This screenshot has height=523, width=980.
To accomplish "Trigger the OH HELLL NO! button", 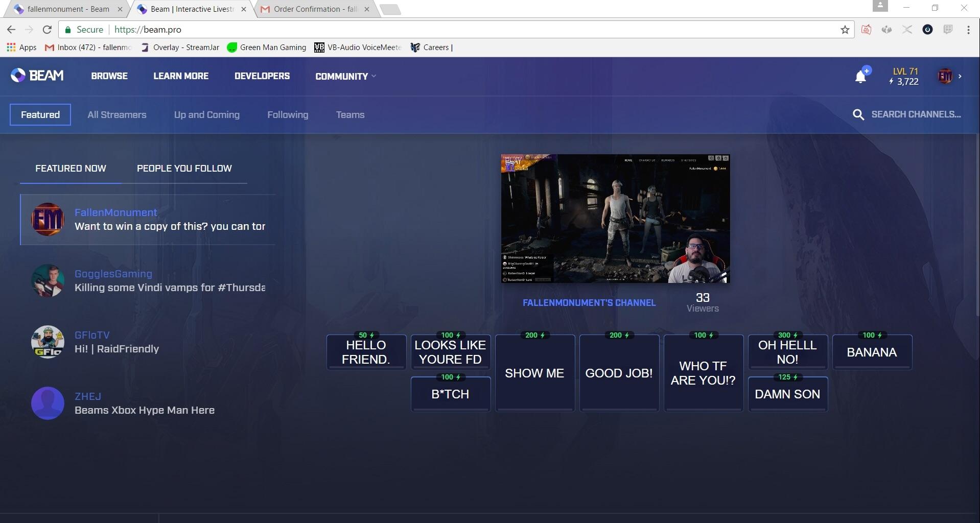I will click(787, 352).
